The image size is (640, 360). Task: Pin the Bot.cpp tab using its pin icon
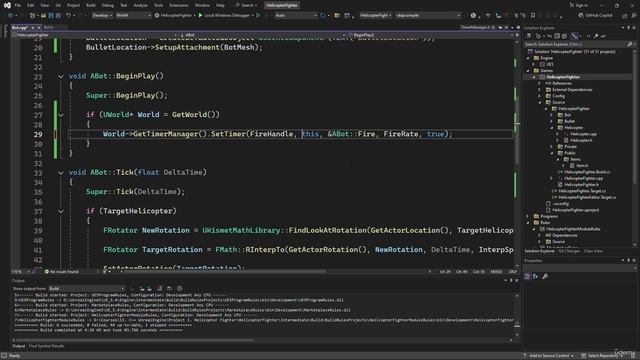[33, 27]
